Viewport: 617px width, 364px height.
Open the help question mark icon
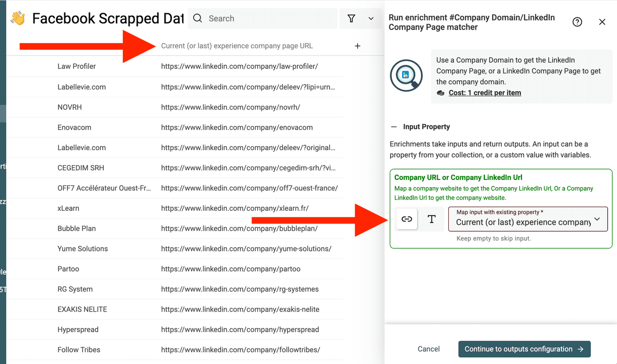[x=577, y=22]
